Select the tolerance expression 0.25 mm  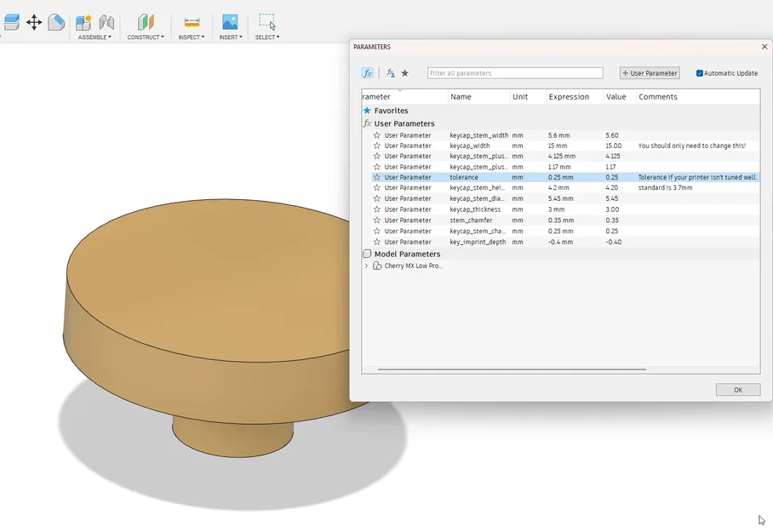(x=560, y=177)
